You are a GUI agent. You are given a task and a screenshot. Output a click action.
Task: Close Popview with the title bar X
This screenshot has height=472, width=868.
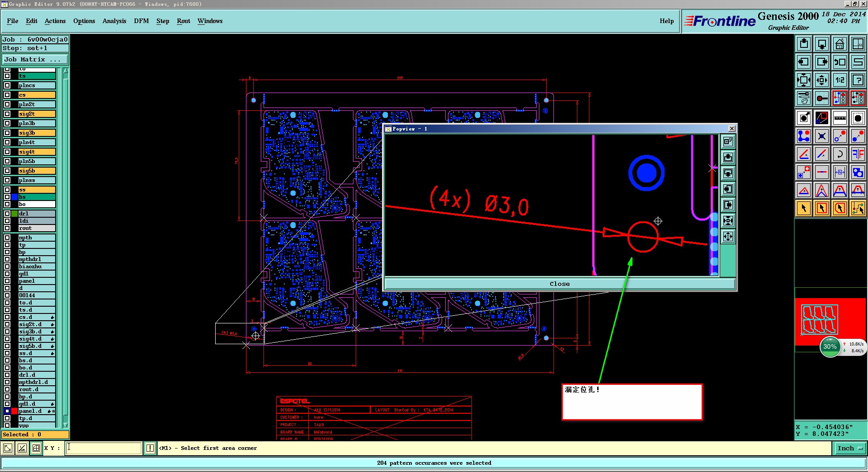coord(732,129)
